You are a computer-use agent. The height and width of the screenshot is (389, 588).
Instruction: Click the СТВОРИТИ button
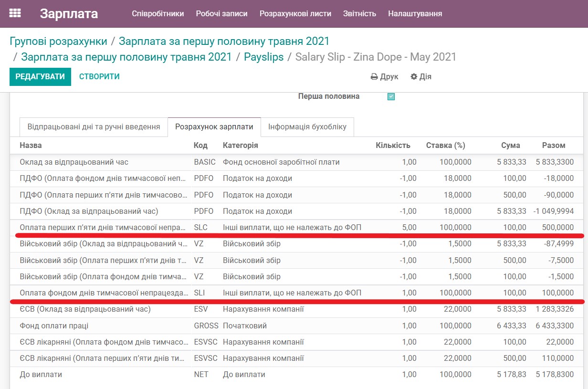pos(99,76)
